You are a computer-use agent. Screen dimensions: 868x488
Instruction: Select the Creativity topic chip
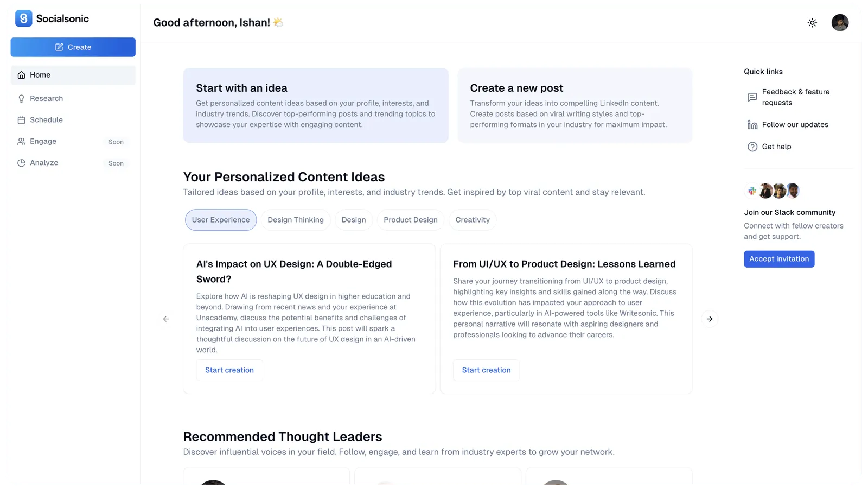[x=473, y=220]
